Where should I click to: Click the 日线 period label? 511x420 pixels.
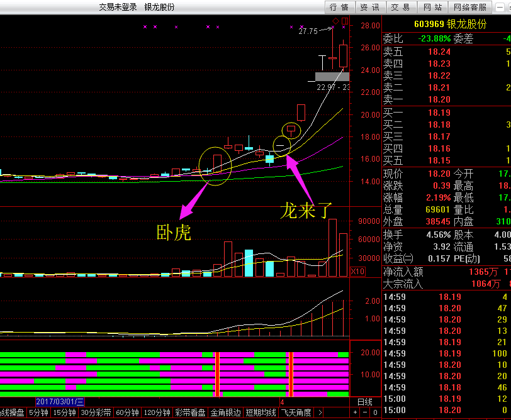point(365,402)
